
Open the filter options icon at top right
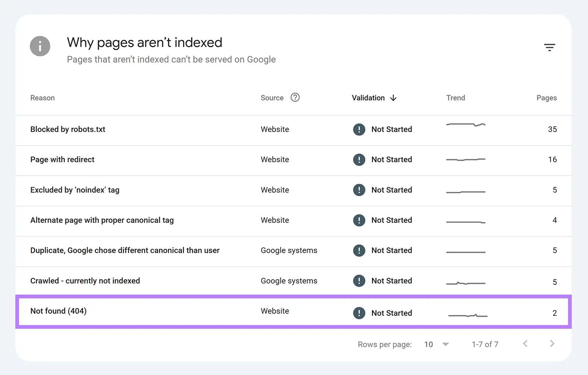pos(549,47)
